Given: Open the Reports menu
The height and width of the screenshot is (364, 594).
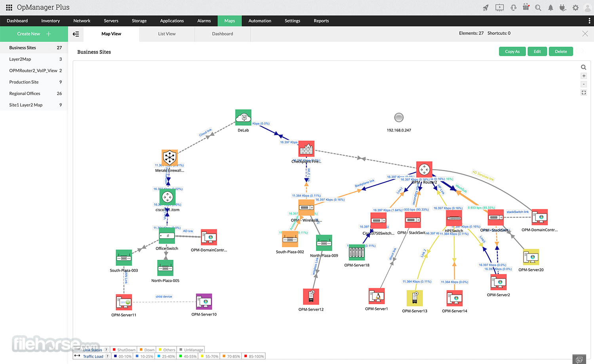Looking at the screenshot, I should coord(321,21).
